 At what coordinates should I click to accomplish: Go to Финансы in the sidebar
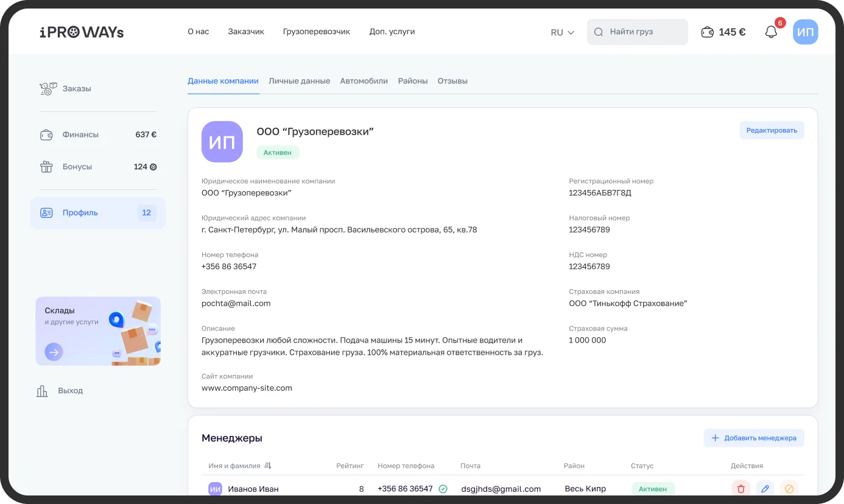click(80, 135)
